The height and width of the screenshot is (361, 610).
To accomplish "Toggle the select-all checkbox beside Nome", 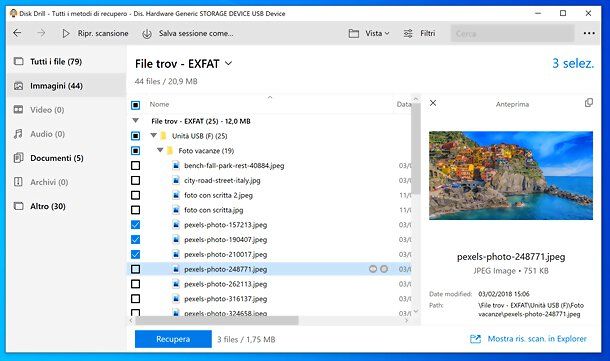I will [135, 105].
